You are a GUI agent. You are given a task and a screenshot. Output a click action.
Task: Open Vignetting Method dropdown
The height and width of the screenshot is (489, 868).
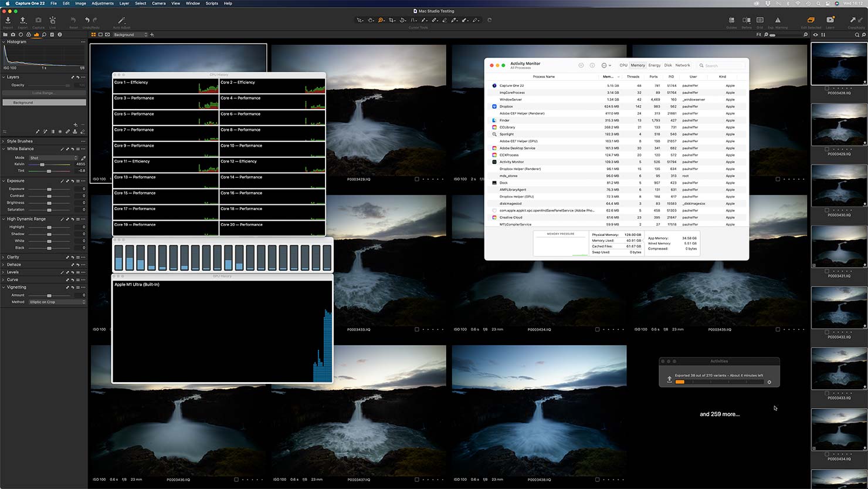pos(57,302)
